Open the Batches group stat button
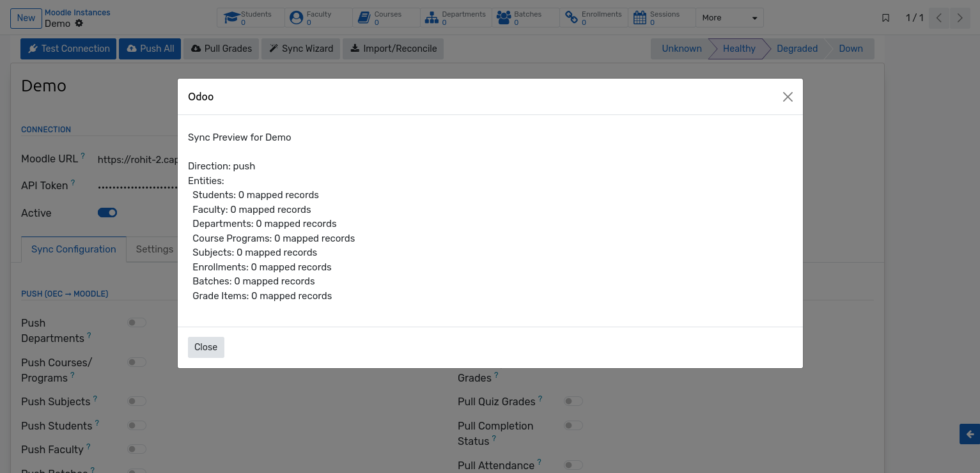Image resolution: width=980 pixels, height=473 pixels. (x=525, y=18)
